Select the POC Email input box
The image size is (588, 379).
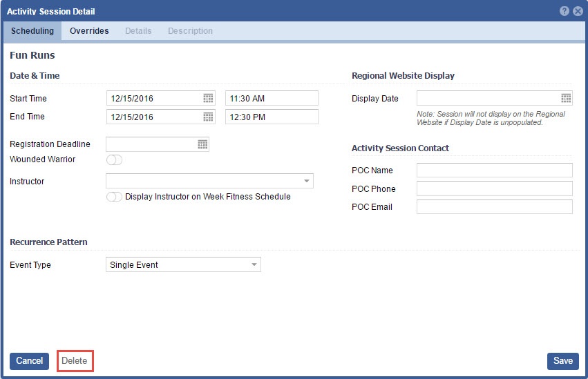pyautogui.click(x=494, y=207)
